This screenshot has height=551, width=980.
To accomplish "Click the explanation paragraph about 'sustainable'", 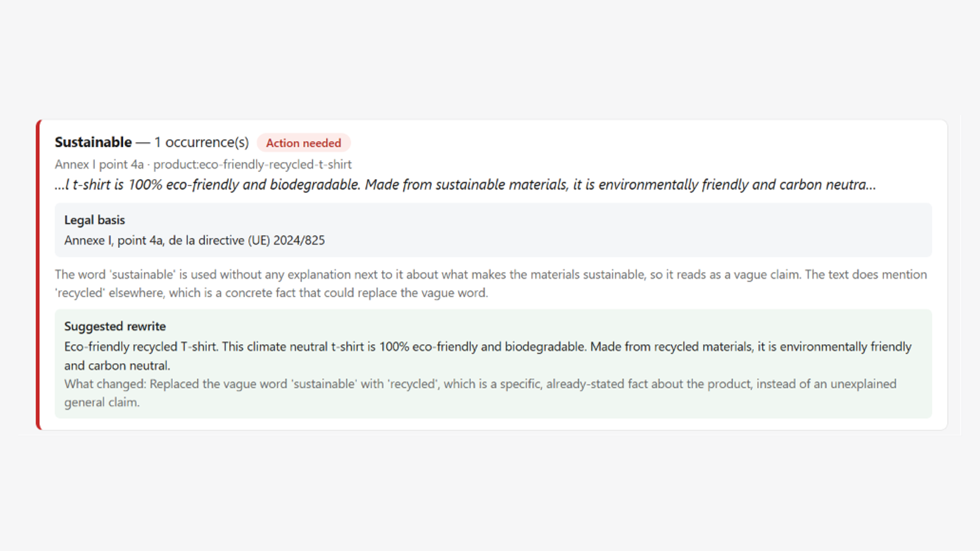I will (x=491, y=283).
